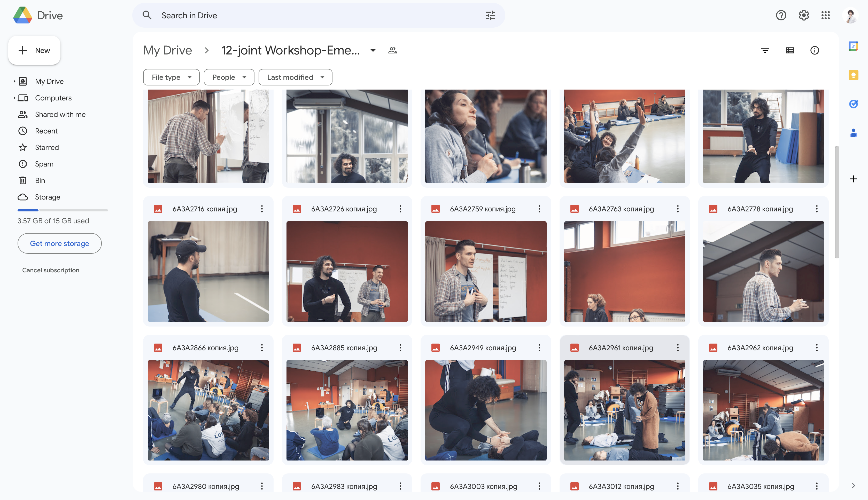Focus the Search in Drive field
Viewport: 868px width, 500px height.
tap(318, 15)
